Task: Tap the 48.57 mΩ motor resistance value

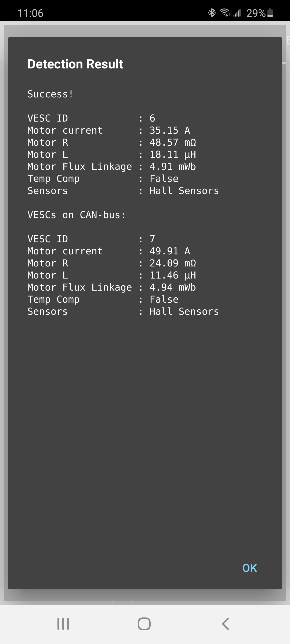Action: click(x=173, y=142)
